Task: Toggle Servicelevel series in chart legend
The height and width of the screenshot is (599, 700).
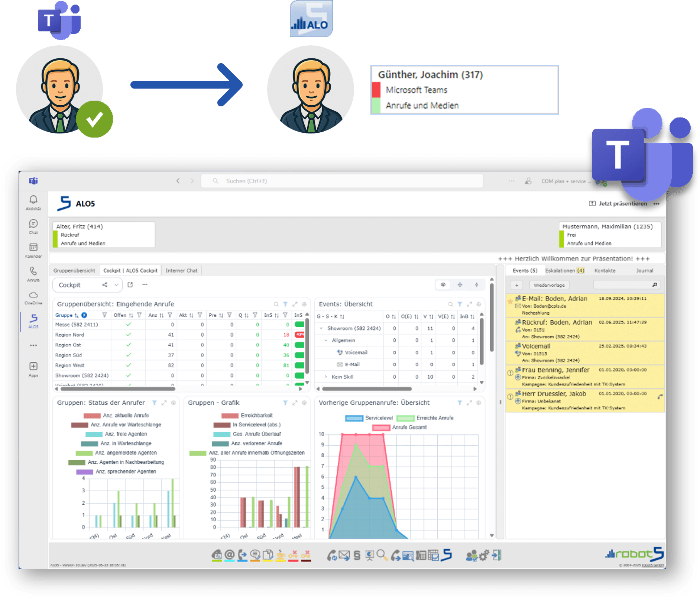Action: pos(369,418)
